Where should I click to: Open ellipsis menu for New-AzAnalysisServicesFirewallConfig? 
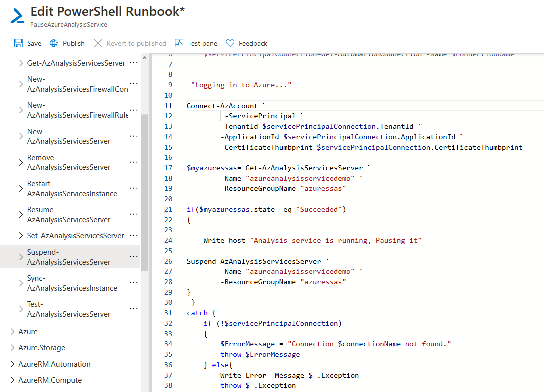[133, 84]
